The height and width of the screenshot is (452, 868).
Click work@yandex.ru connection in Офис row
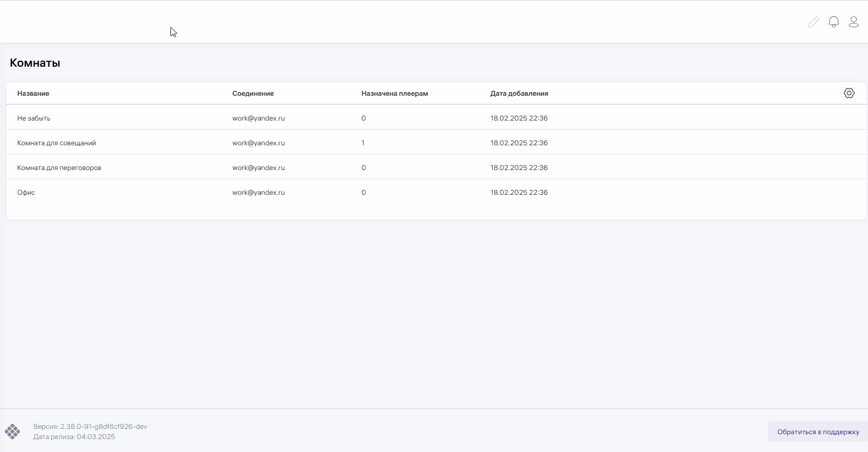258,193
